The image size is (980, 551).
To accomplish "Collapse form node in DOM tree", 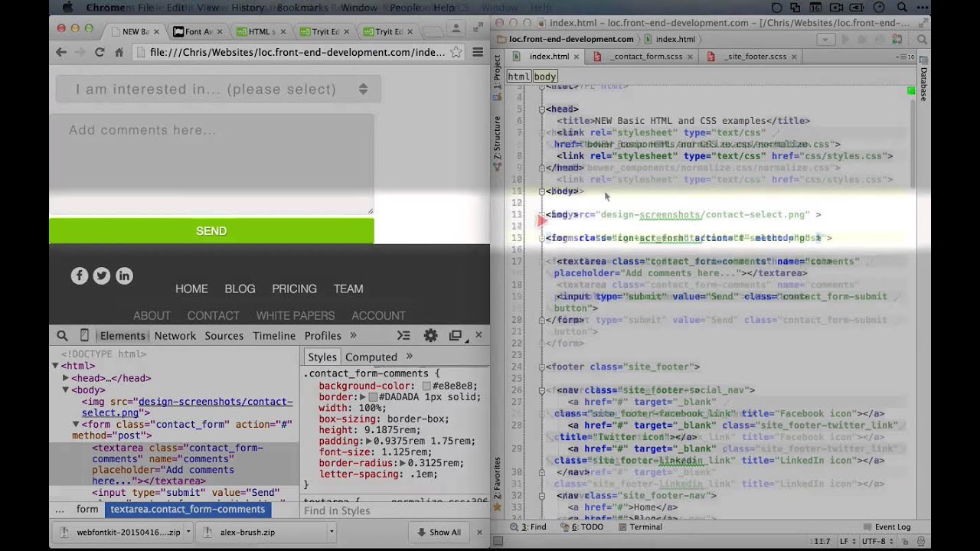I will 76,424.
